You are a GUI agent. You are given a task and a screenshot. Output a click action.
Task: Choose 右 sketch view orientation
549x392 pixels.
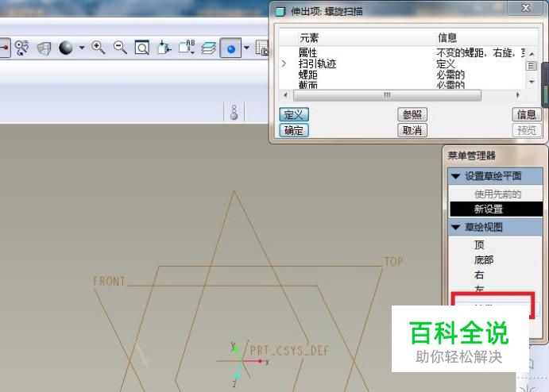coord(479,275)
